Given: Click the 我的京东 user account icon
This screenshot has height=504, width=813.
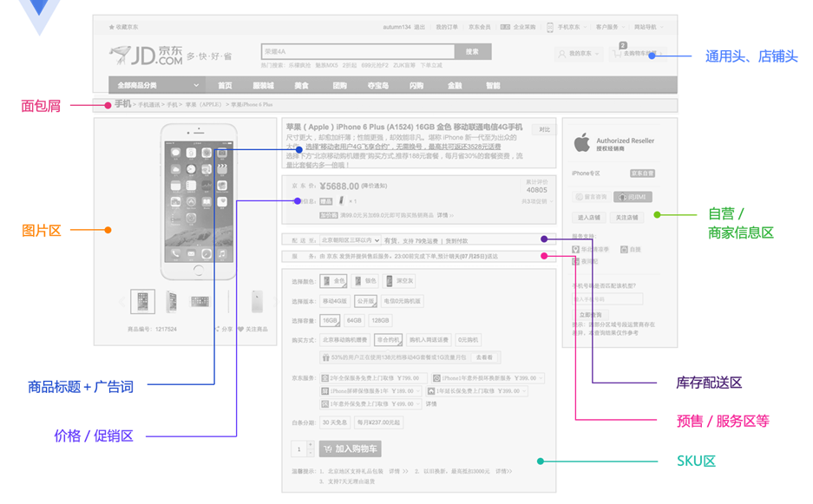Looking at the screenshot, I should point(562,54).
